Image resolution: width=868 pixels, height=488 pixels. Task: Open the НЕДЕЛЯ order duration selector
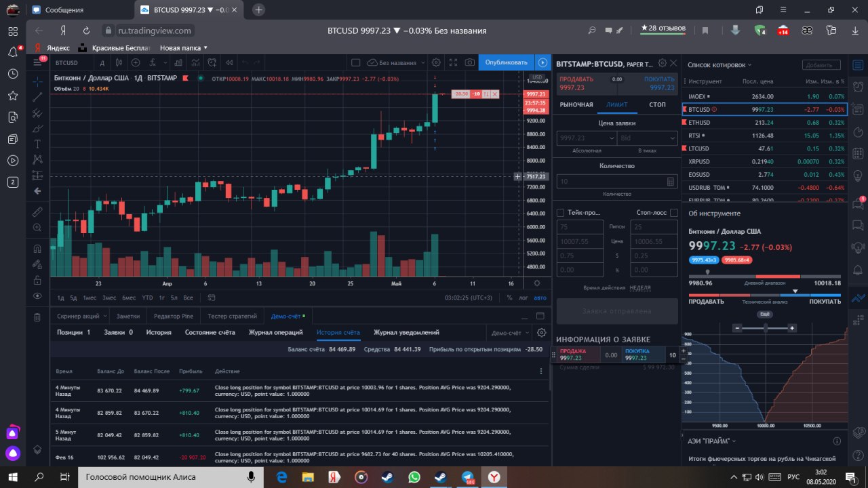click(640, 288)
